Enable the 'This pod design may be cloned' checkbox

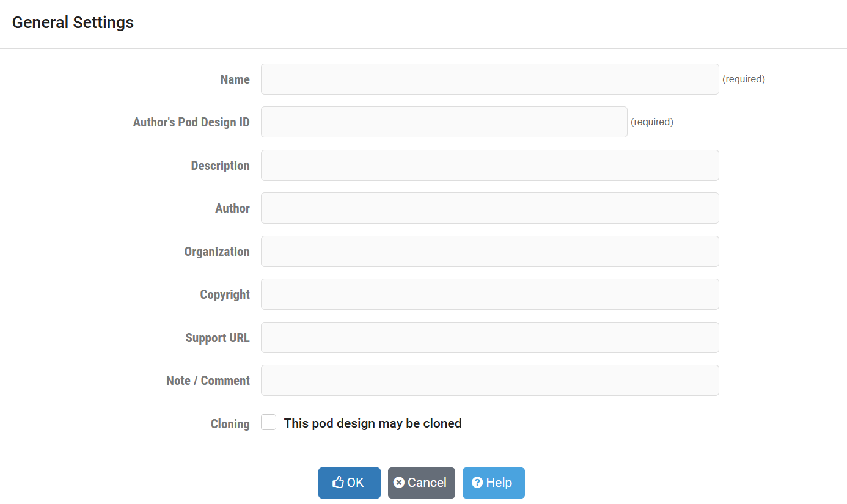[268, 422]
